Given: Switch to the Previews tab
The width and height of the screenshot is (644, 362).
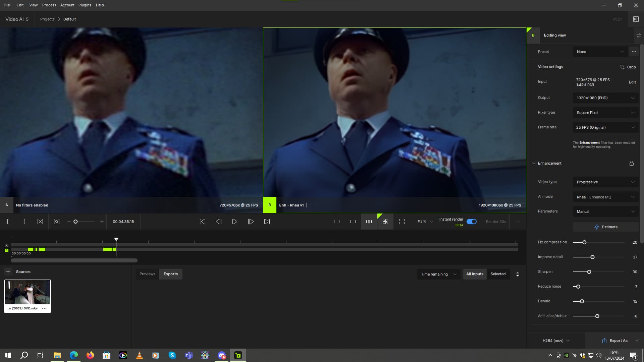Looking at the screenshot, I should coord(147,274).
